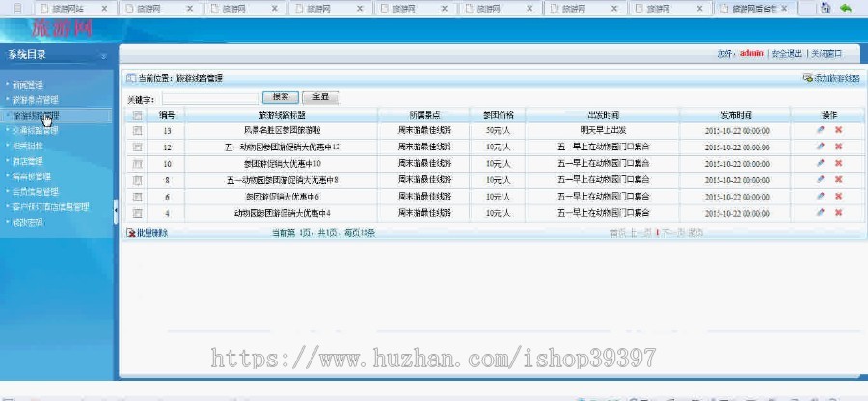Open 旅游线路管理 in the sidebar
Viewport: 868px width, 401px height.
point(35,116)
